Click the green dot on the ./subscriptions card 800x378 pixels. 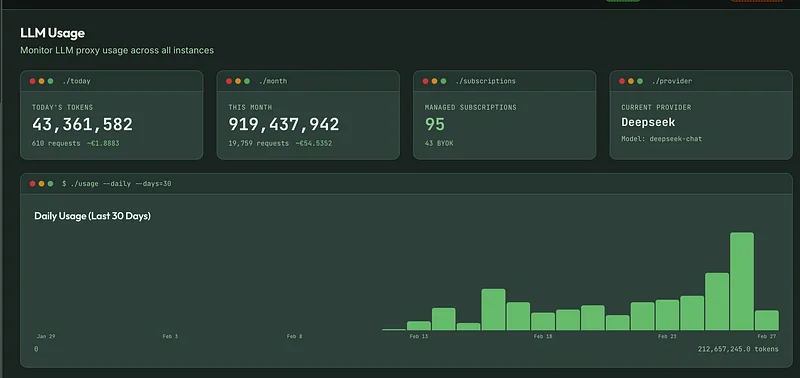[x=443, y=81]
